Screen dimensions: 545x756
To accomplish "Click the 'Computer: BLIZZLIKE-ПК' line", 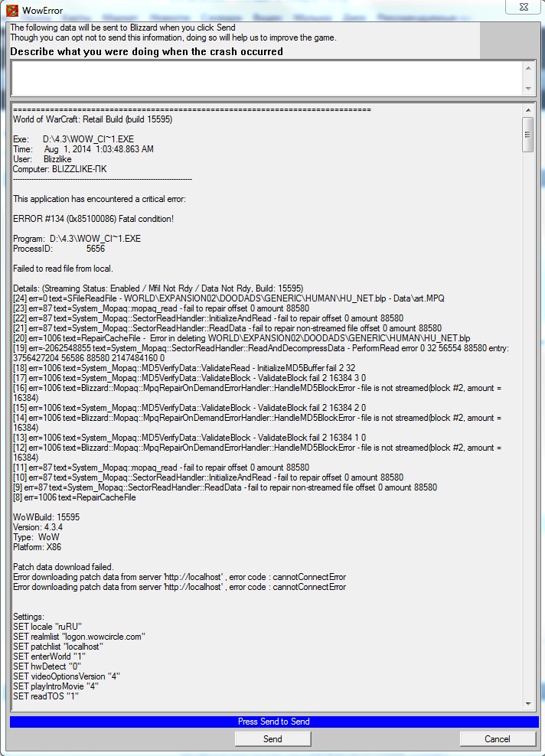I will click(x=60, y=169).
